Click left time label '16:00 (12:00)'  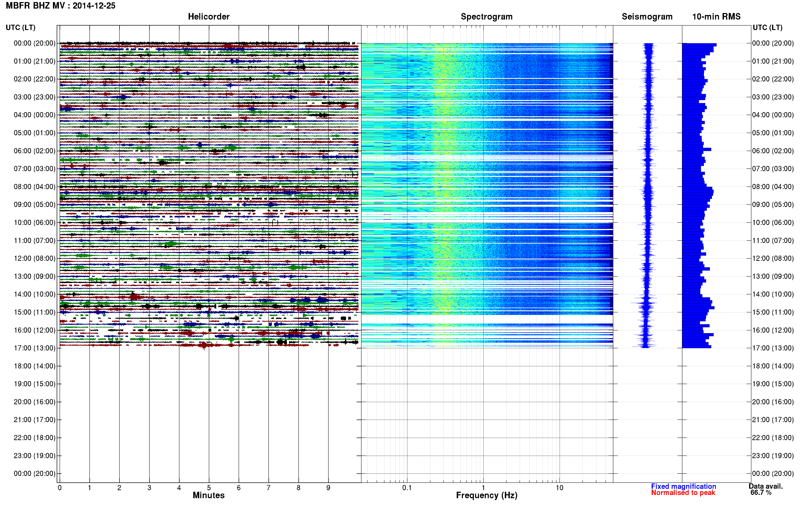tap(35, 330)
